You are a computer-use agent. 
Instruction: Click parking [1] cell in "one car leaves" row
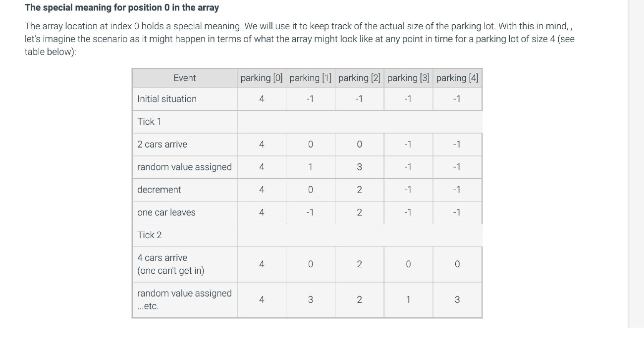[x=310, y=212]
